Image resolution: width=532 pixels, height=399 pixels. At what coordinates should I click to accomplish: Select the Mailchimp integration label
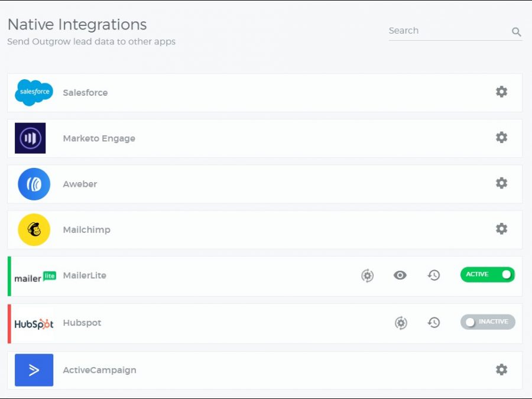tap(86, 230)
